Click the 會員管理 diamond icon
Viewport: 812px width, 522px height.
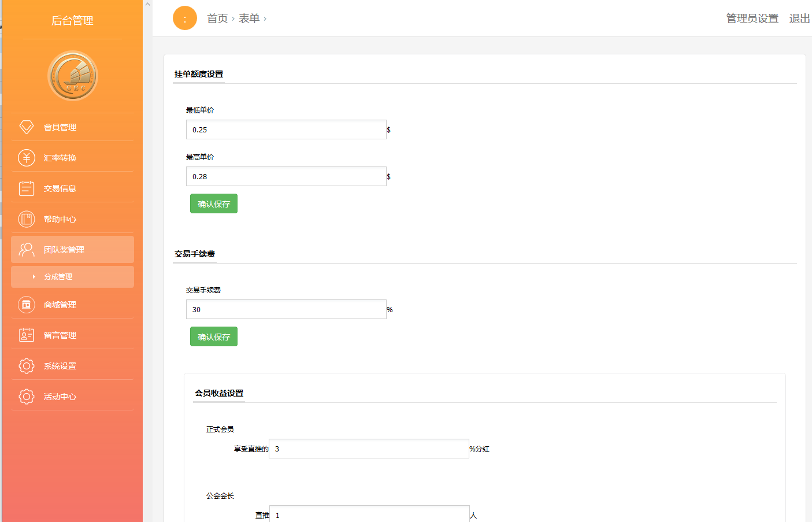(27, 127)
